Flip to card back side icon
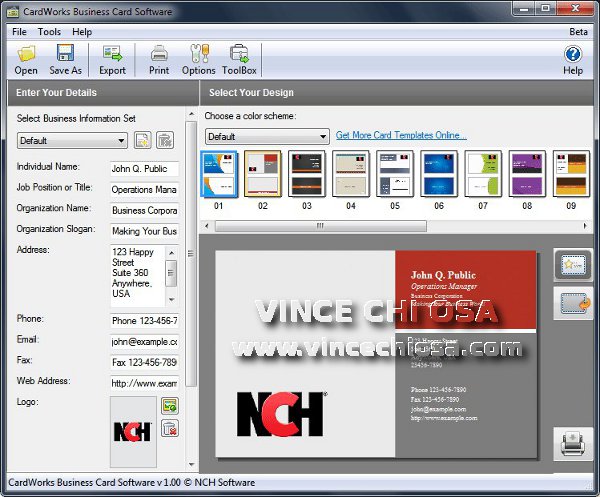 coord(573,304)
